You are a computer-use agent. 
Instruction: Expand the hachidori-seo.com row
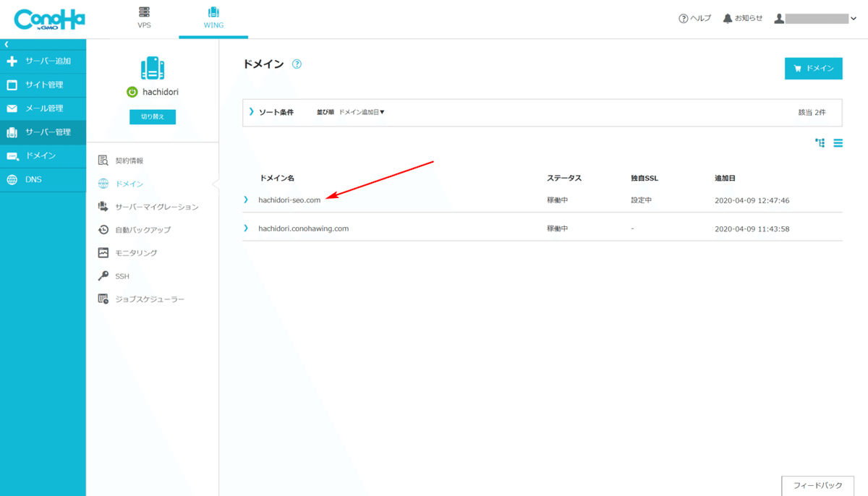(x=246, y=200)
